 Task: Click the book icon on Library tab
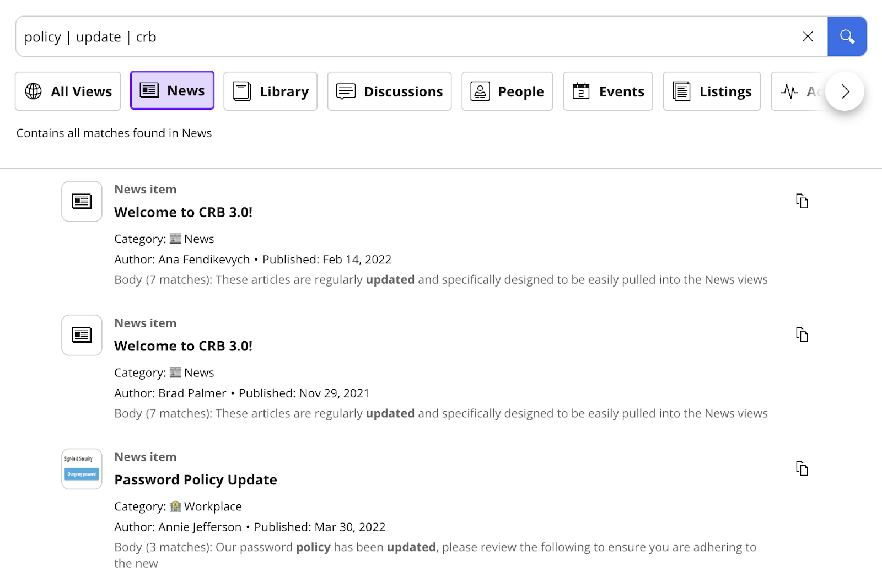[x=241, y=91]
